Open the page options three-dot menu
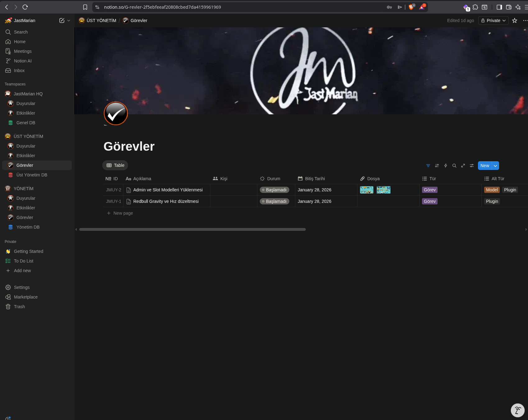The image size is (528, 420). click(525, 21)
